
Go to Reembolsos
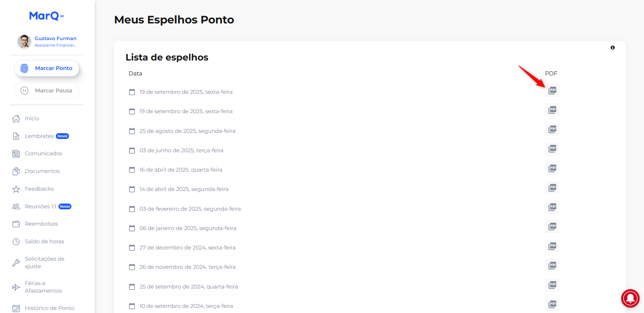click(x=41, y=224)
